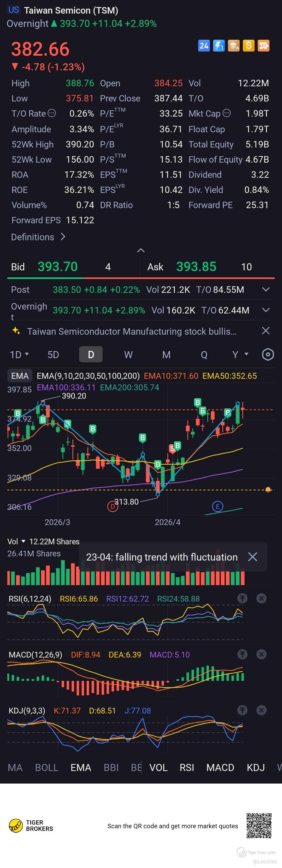Viewport: 282px width, 868px height.
Task: Tap the orange price alert bell icon
Action: (x=268, y=490)
